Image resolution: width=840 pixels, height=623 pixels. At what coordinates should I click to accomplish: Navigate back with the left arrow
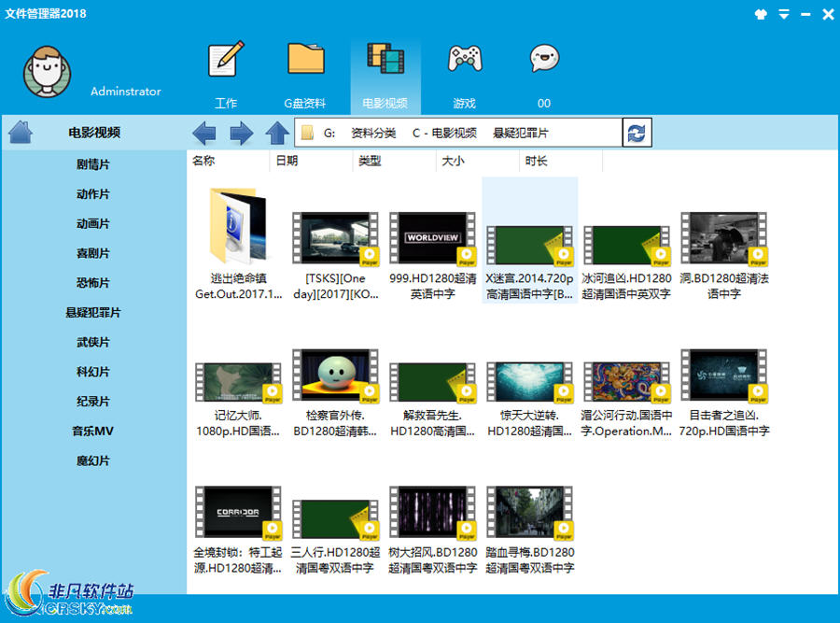point(204,133)
